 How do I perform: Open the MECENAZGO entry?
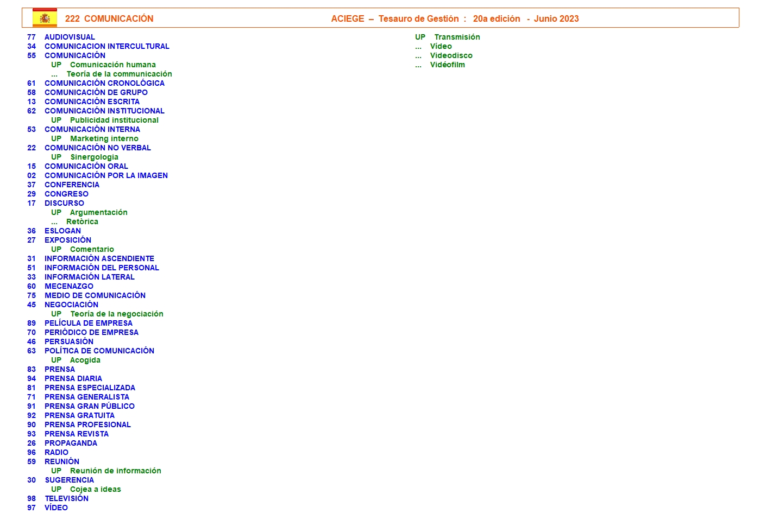68,286
